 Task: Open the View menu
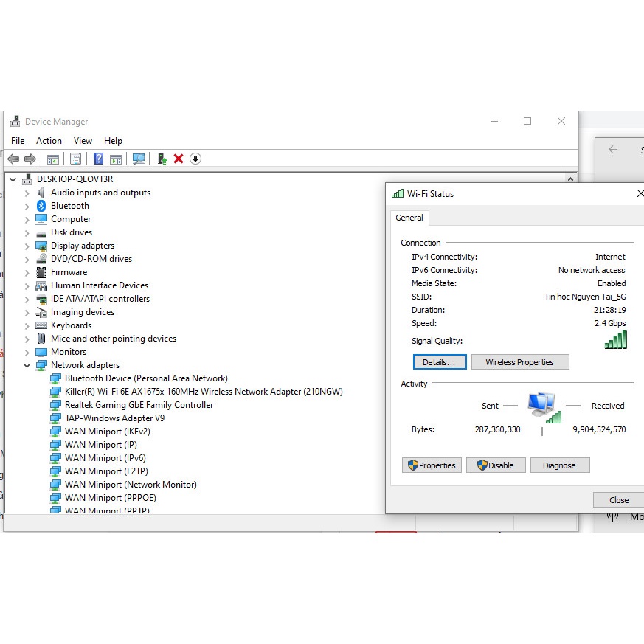83,141
